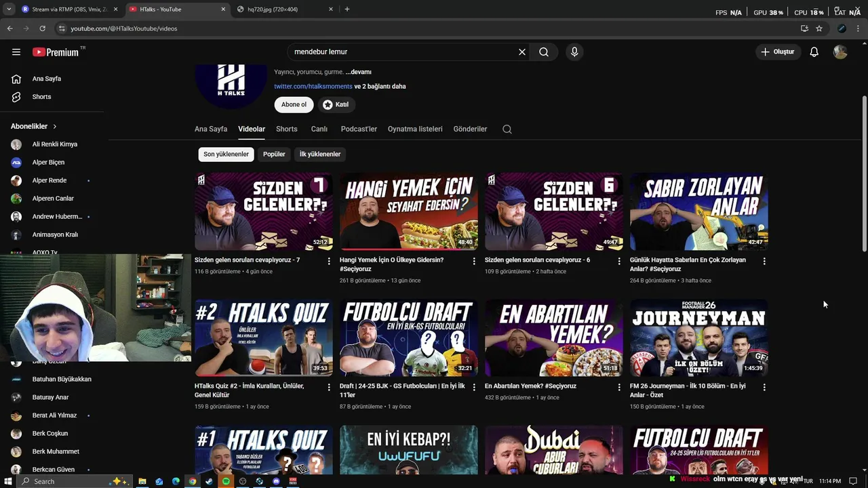Open the notifications bell
The height and width of the screenshot is (488, 868).
coord(814,52)
